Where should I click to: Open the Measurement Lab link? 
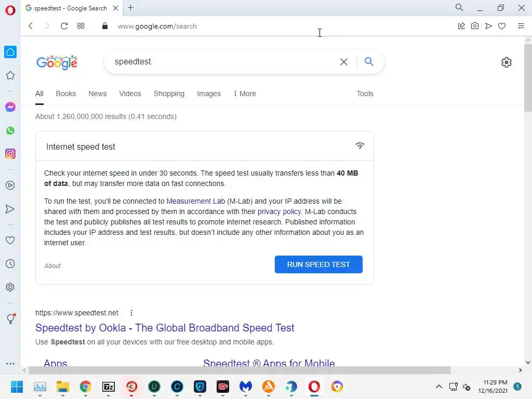coord(196,201)
